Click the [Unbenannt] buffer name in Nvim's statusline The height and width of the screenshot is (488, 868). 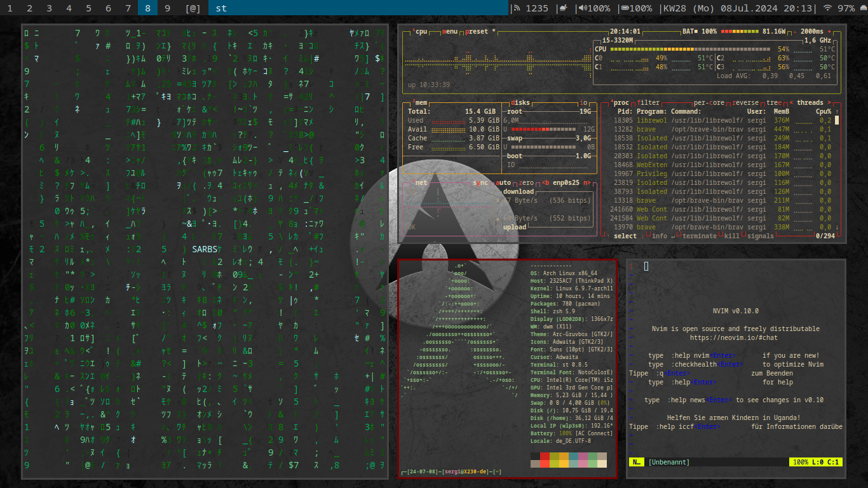pos(668,462)
